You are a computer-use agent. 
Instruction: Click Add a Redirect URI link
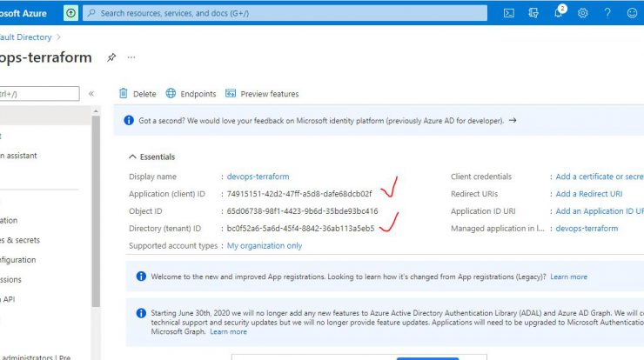click(589, 194)
